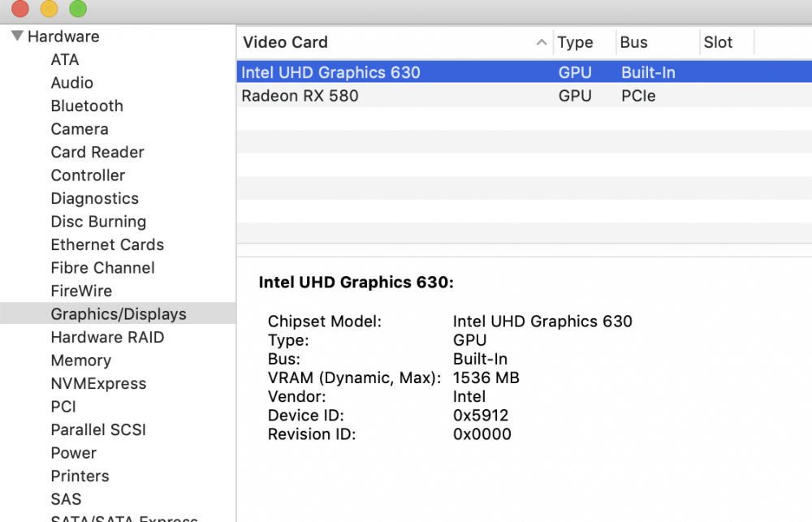Select the Radeon RX 580 row

(524, 96)
